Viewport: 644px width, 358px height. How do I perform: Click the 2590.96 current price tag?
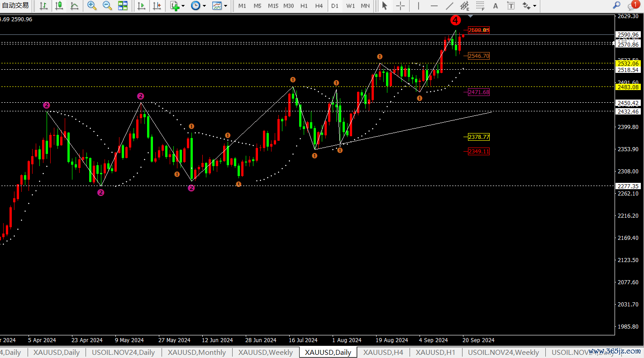pos(629,34)
